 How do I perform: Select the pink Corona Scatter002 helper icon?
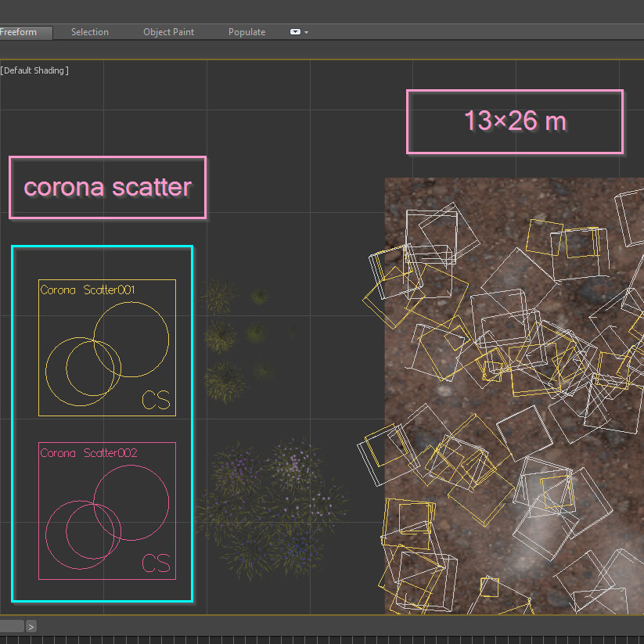(107, 511)
